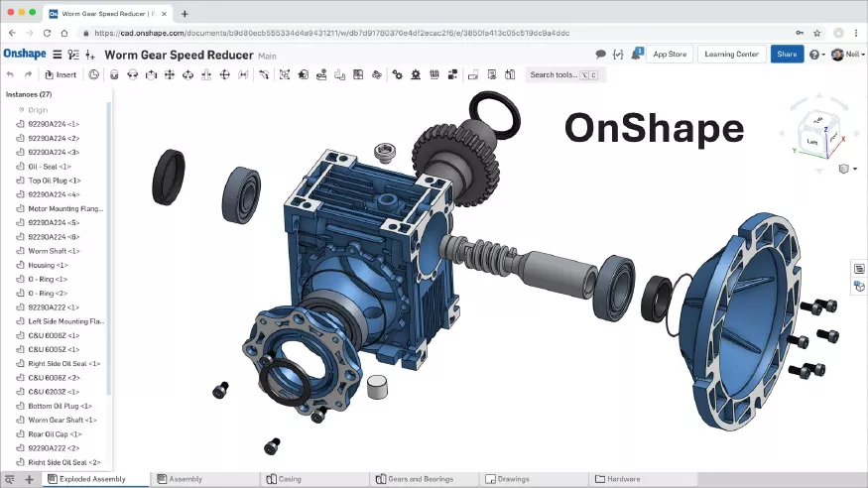This screenshot has height=488, width=868.
Task: Open the Onshape hamburger document menu
Action: tap(57, 55)
